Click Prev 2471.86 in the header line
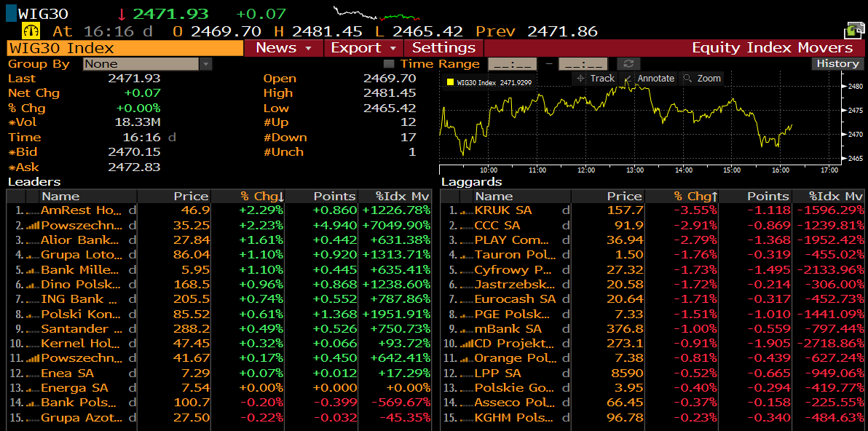 (x=537, y=31)
